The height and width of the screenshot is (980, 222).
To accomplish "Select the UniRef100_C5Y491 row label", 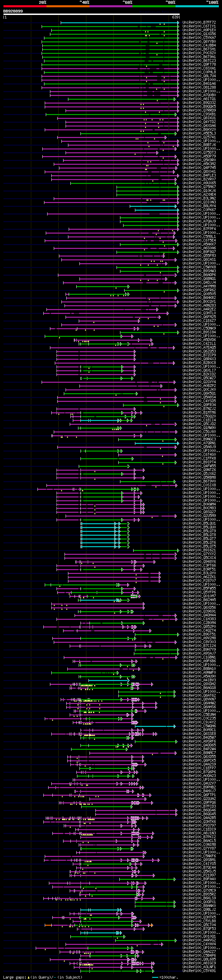I will pyautogui.click(x=199, y=971).
